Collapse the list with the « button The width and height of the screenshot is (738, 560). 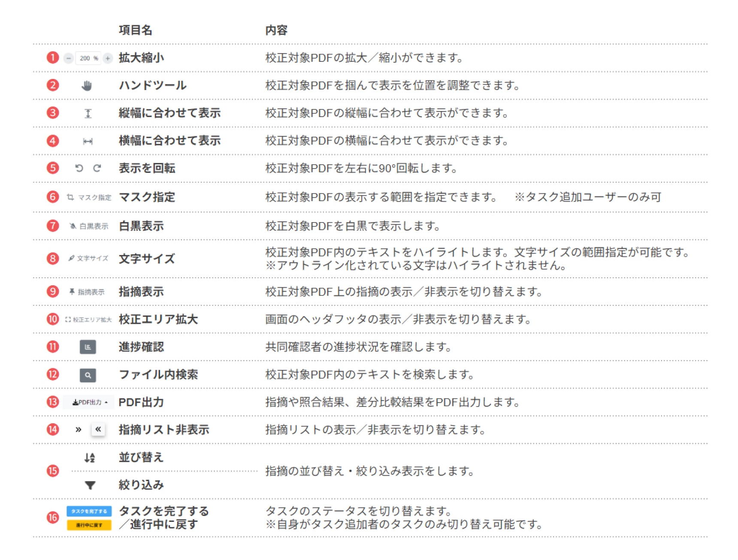(x=98, y=429)
